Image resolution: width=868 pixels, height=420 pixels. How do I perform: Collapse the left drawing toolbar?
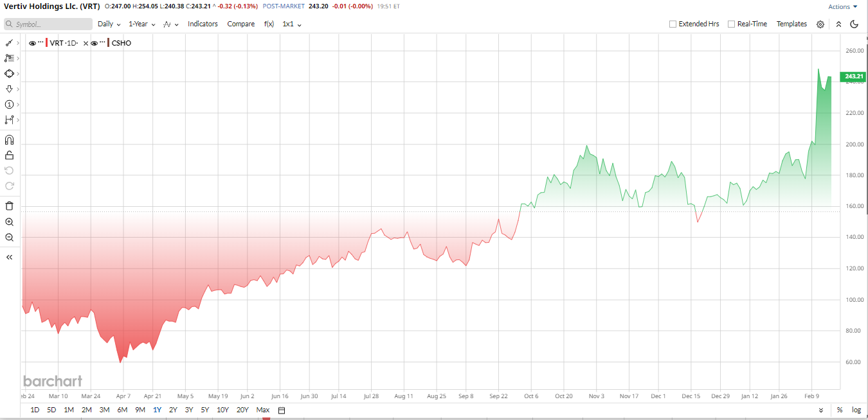click(9, 257)
